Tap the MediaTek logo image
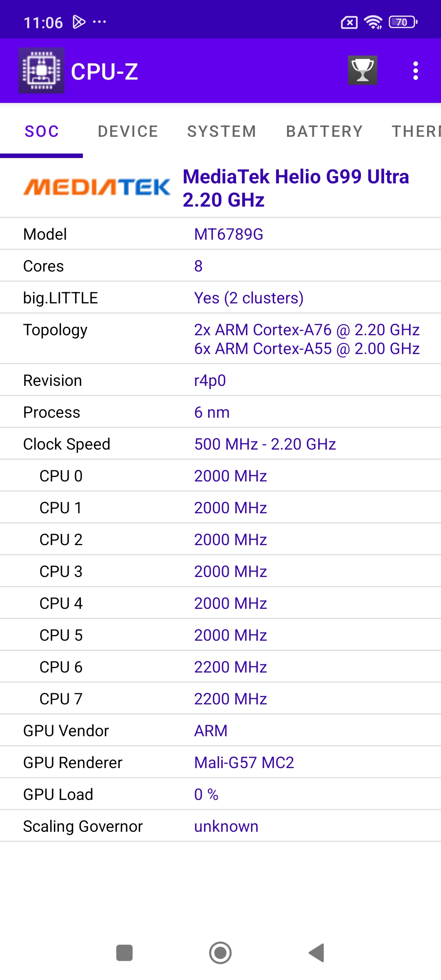 [x=97, y=187]
